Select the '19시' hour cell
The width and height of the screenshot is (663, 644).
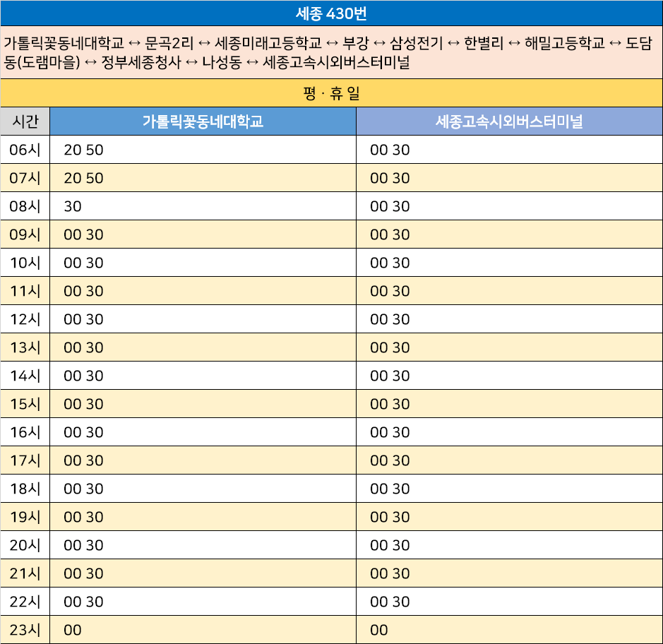tap(25, 517)
